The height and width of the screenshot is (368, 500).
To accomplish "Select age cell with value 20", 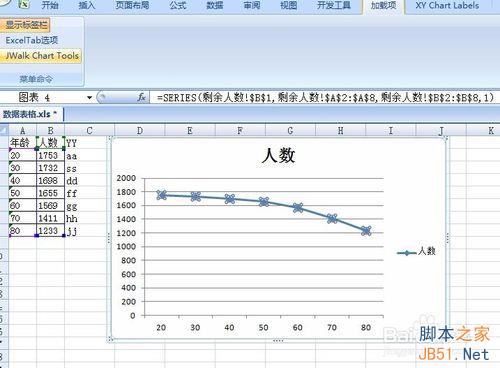I will click(x=23, y=155).
